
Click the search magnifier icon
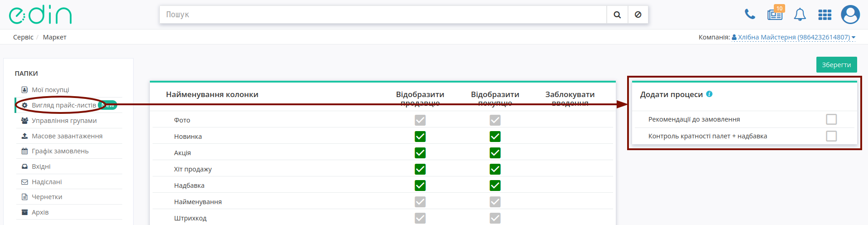point(617,15)
